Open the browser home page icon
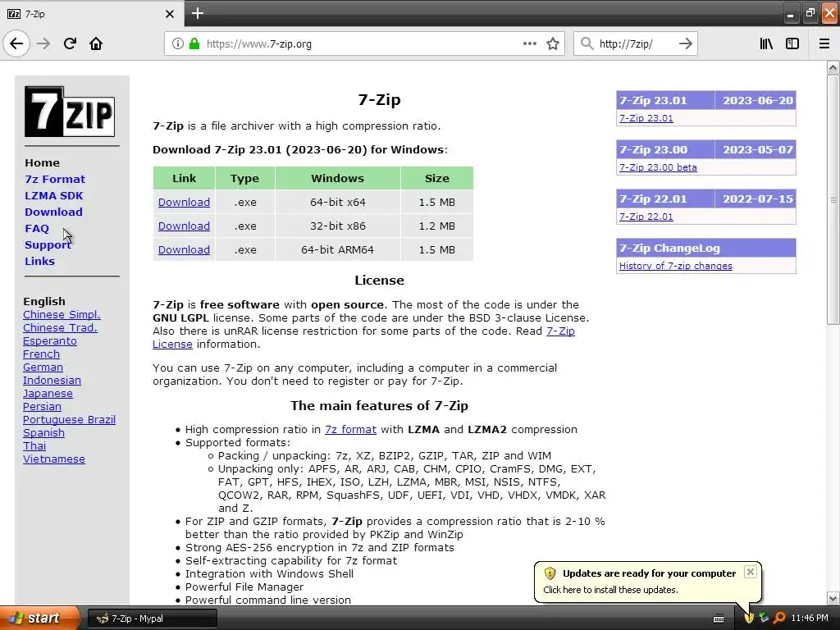 (x=96, y=43)
